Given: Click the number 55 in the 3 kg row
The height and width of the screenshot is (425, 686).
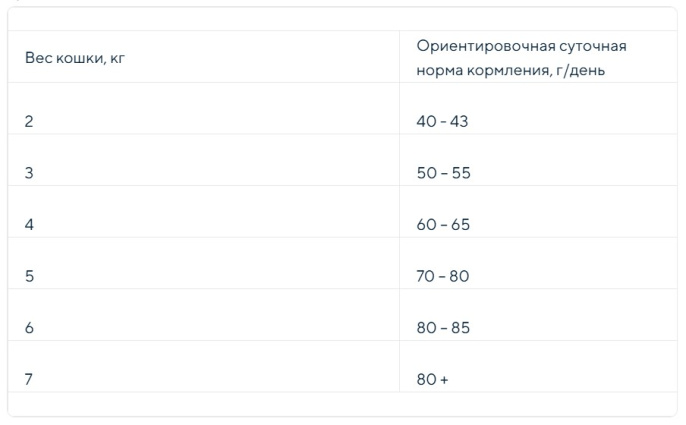Looking at the screenshot, I should (460, 172).
